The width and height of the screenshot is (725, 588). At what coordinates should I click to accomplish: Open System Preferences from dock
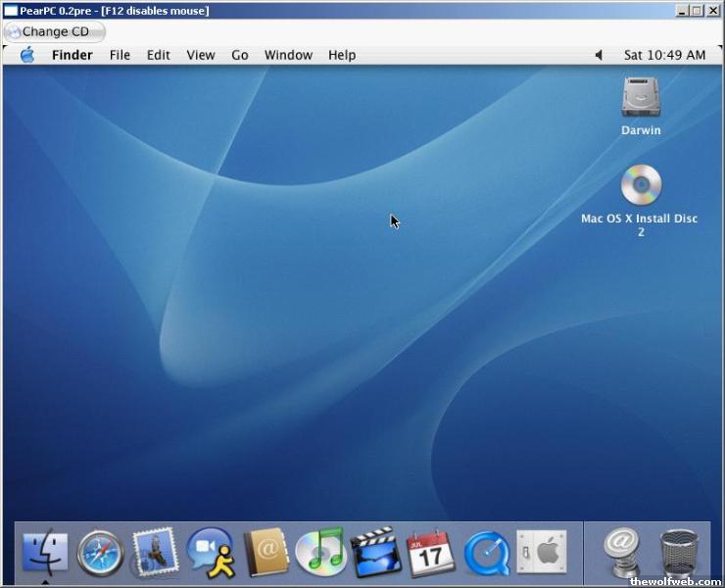pyautogui.click(x=541, y=553)
